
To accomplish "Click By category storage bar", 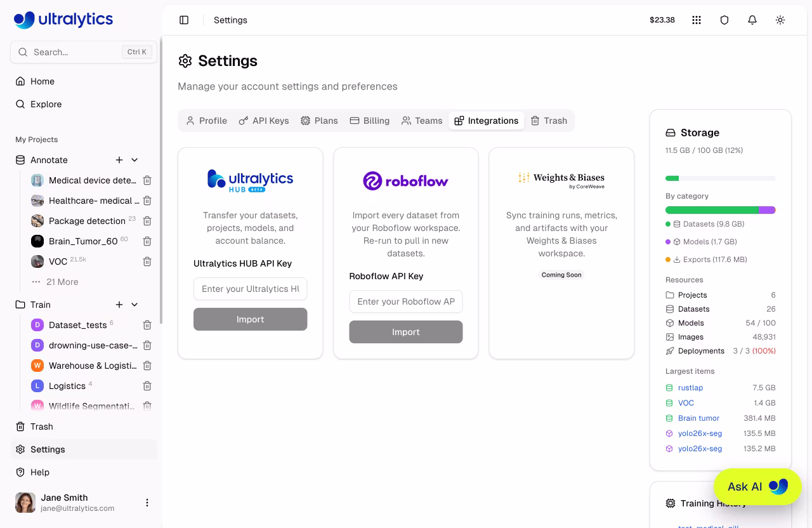I will pyautogui.click(x=721, y=210).
